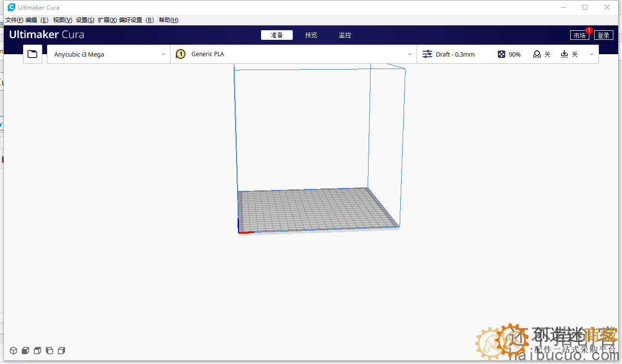Screen dimensions: 622x364
Task: Switch to right side view cube
Action: 61,351
